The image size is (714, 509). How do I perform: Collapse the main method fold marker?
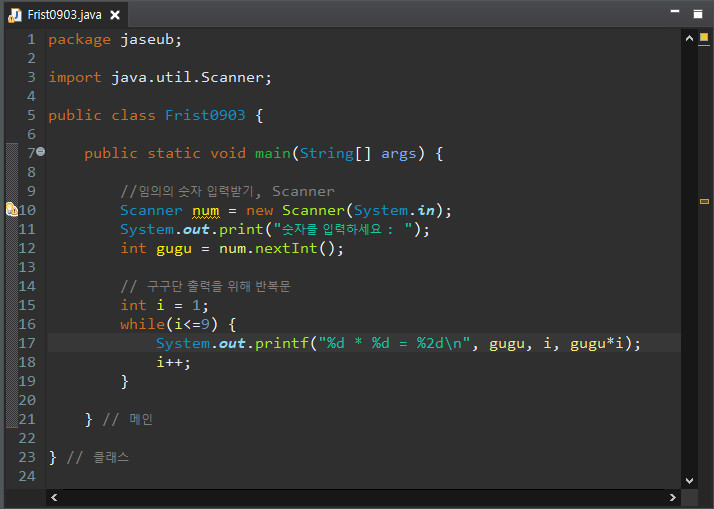pos(41,151)
